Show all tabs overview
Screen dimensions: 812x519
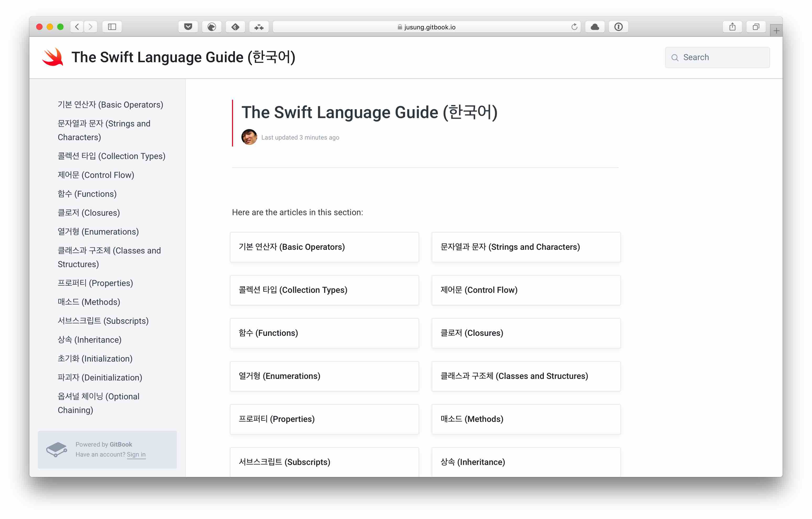coord(756,27)
